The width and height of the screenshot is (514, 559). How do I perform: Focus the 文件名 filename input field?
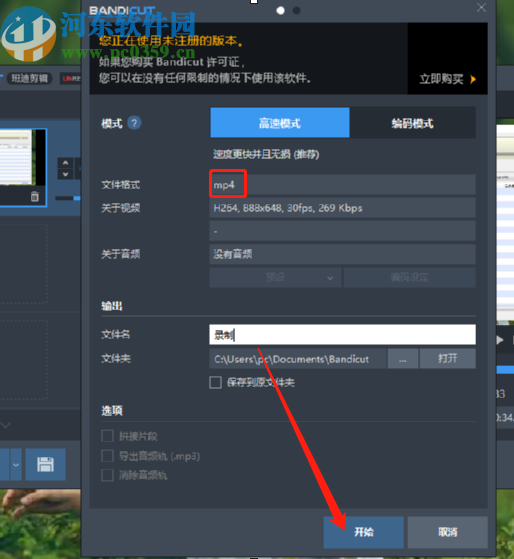[x=342, y=334]
